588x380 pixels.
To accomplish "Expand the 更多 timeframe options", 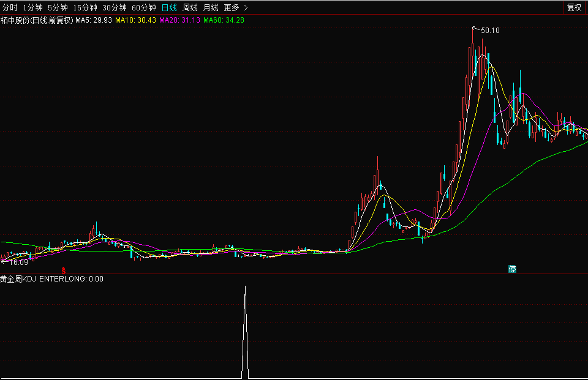I will point(235,7).
